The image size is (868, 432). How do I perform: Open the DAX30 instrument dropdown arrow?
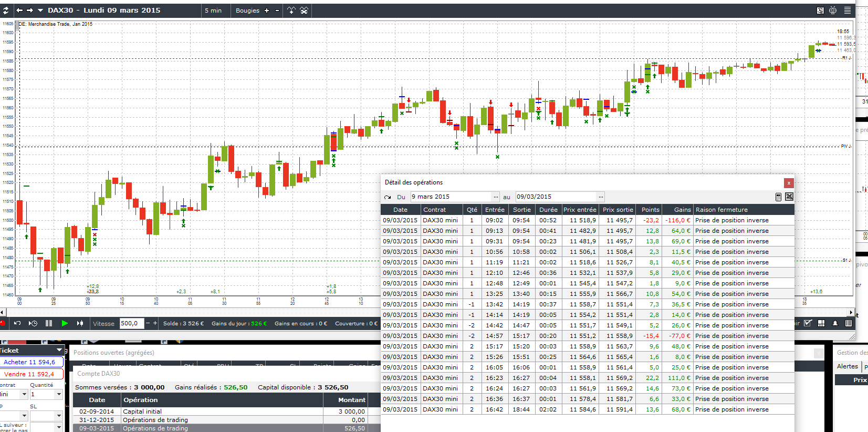(x=40, y=10)
